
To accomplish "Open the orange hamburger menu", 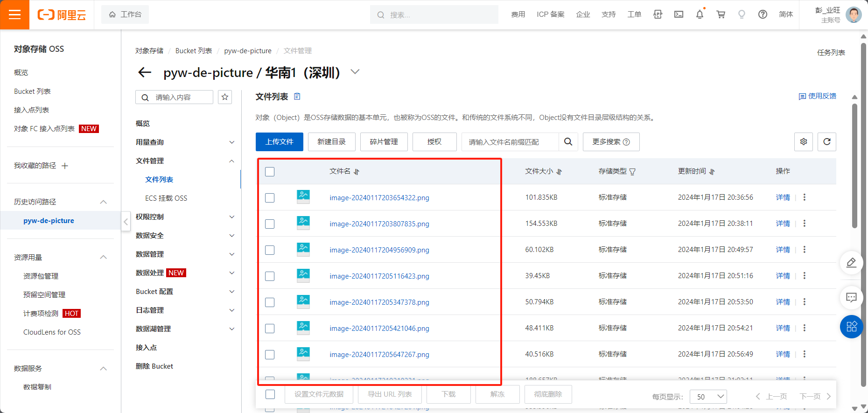I will tap(14, 14).
